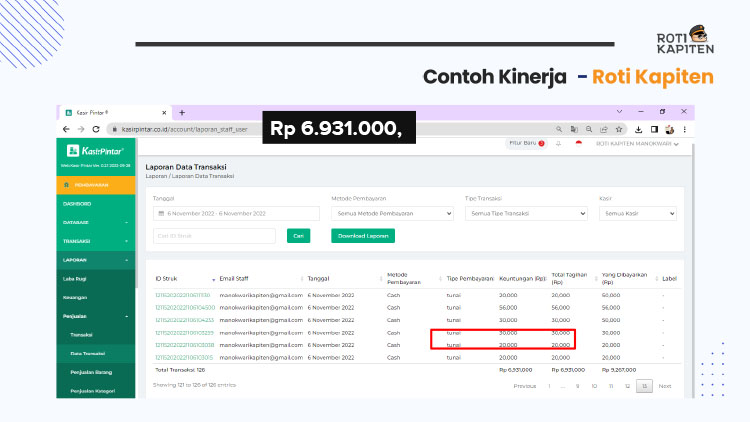Open PEMBAYARAN in the sidebar
This screenshot has width=750, height=422.
[96, 185]
